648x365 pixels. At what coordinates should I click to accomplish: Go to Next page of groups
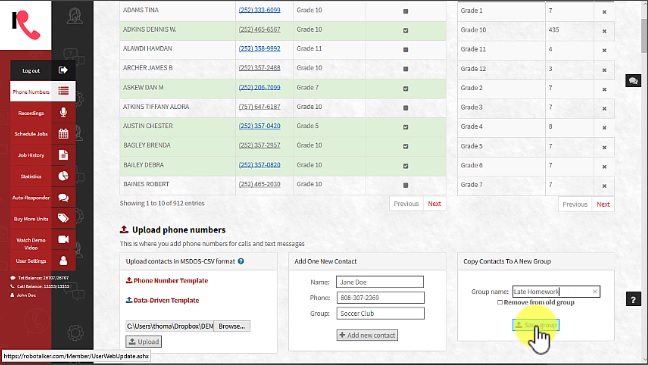(x=603, y=204)
